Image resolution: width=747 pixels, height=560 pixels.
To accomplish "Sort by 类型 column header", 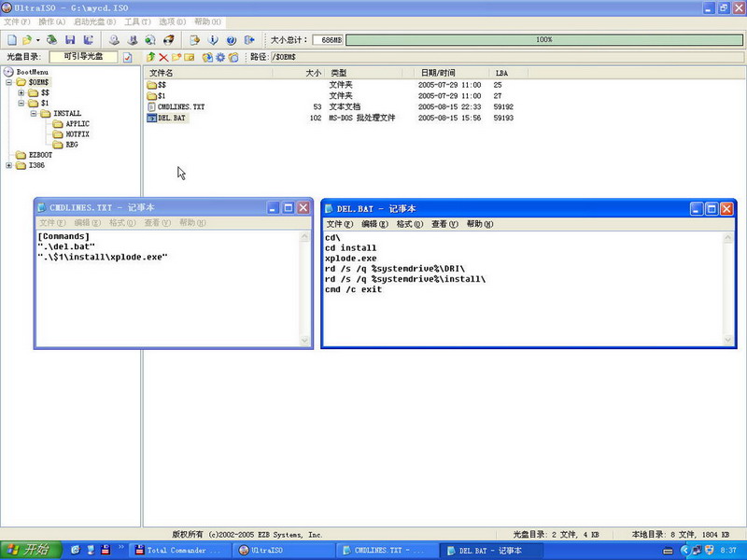I will [363, 73].
